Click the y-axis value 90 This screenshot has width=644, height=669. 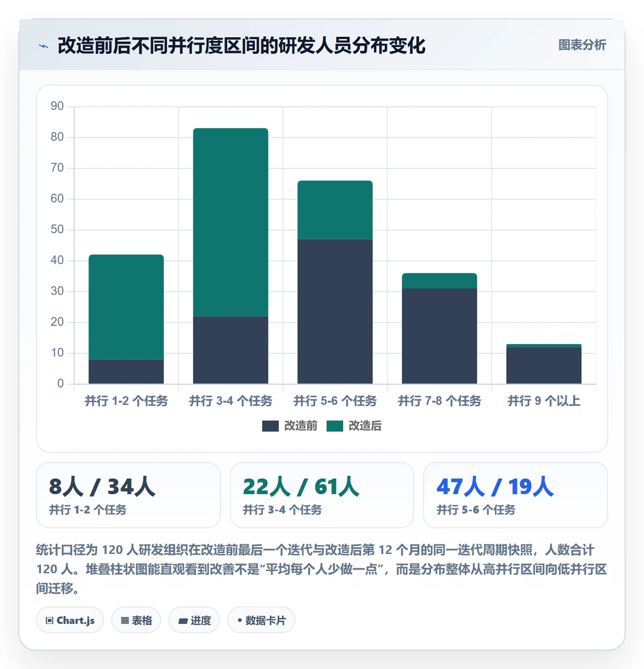(x=57, y=106)
